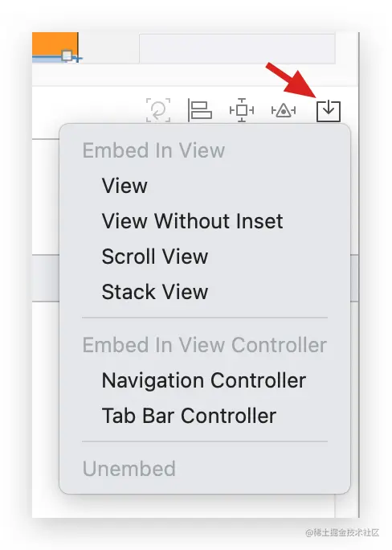Open the Add New Constraints pin icon
This screenshot has width=392, height=550.
(242, 110)
